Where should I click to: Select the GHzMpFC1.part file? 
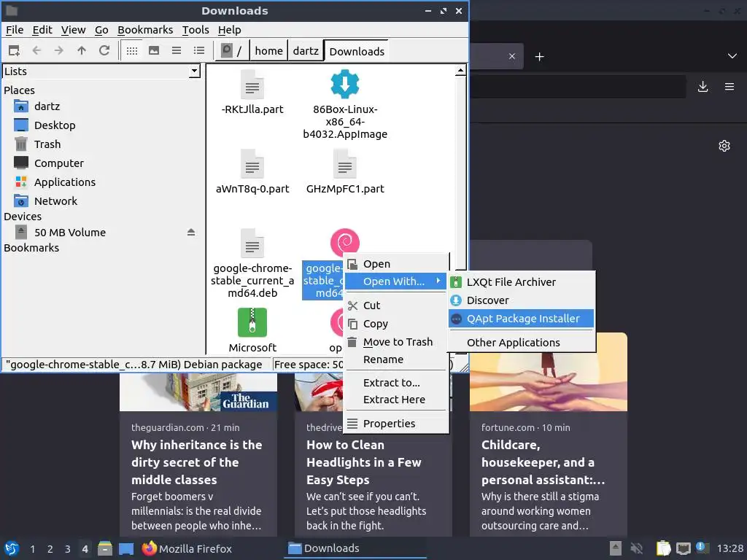(345, 172)
